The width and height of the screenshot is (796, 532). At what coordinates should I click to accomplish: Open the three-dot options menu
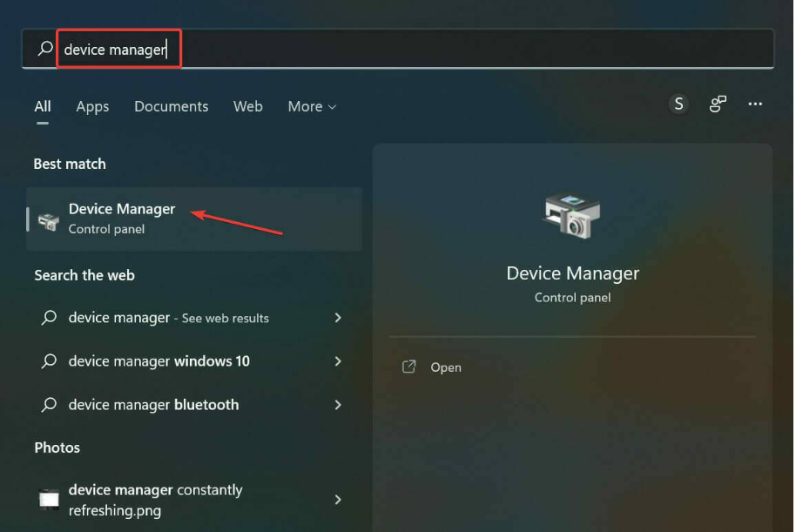(755, 104)
